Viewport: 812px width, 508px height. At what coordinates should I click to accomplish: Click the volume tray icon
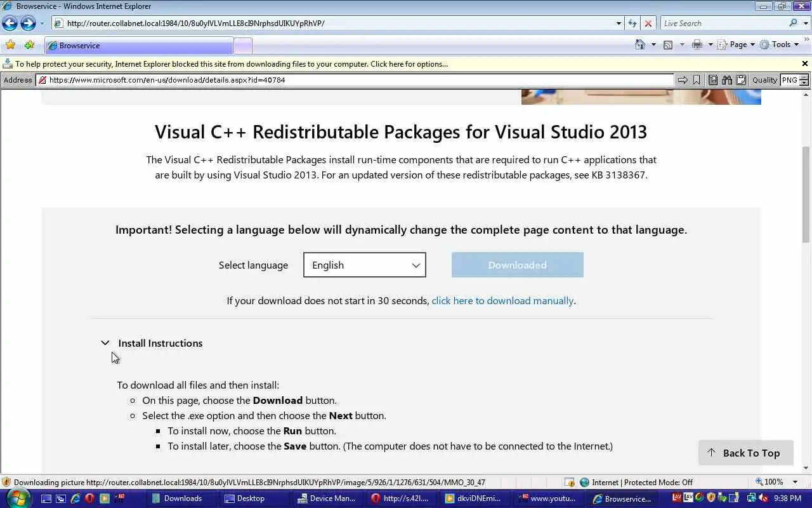point(763,498)
